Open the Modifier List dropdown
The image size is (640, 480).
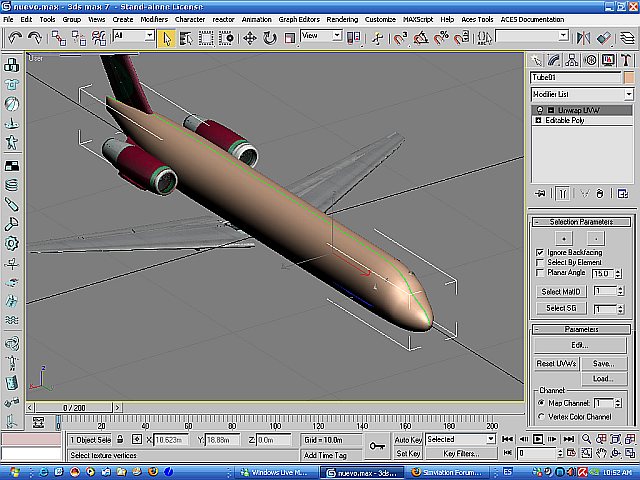pyautogui.click(x=629, y=94)
